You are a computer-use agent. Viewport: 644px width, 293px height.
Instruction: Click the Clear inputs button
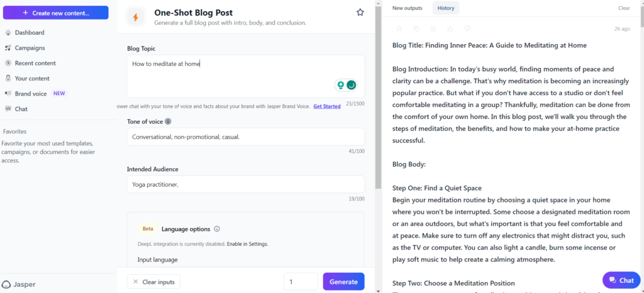153,282
